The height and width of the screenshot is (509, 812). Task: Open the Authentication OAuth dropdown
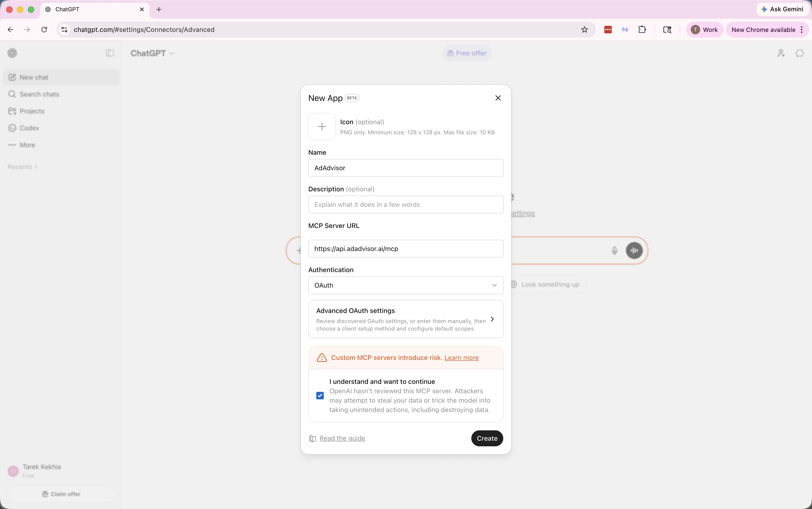406,285
